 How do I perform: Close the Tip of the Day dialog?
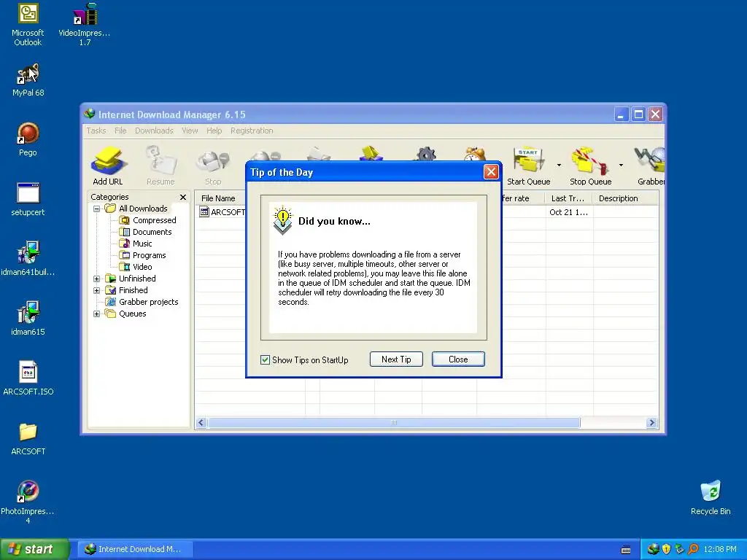[x=491, y=172]
